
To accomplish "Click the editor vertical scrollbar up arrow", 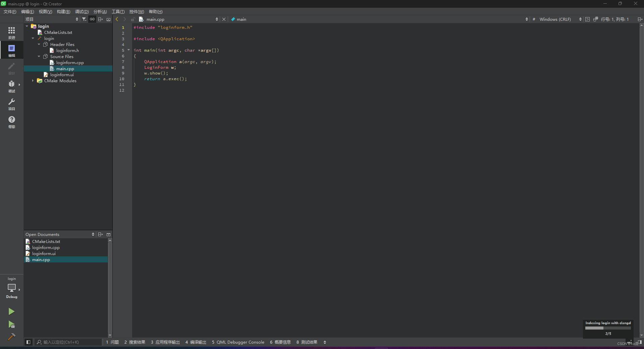I will [642, 25].
